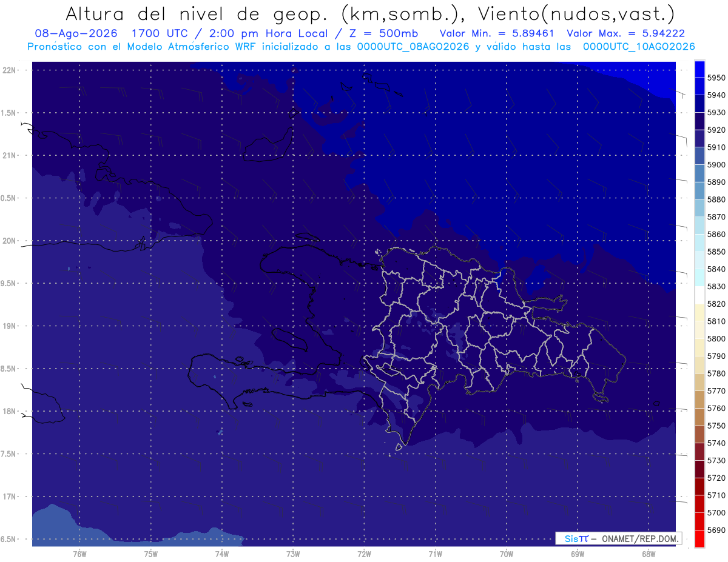Click the valid-until time '0000UTC_10AGO2026'
The image size is (728, 562).
click(x=639, y=47)
